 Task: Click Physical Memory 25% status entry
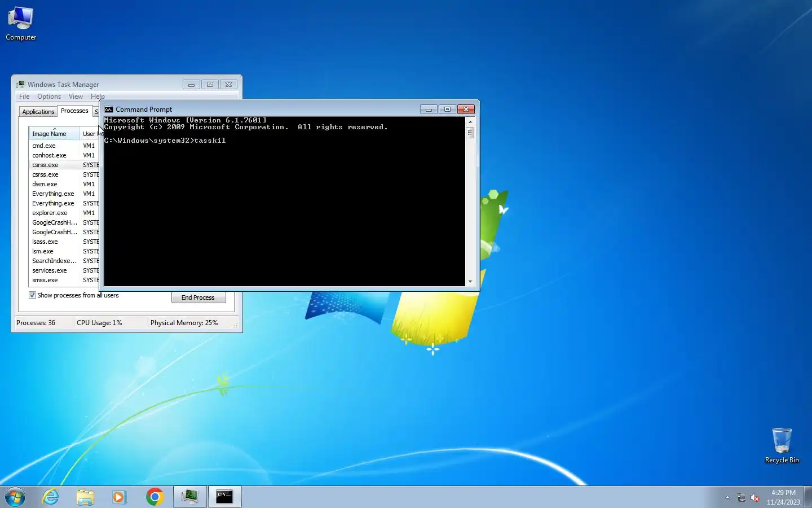point(184,323)
